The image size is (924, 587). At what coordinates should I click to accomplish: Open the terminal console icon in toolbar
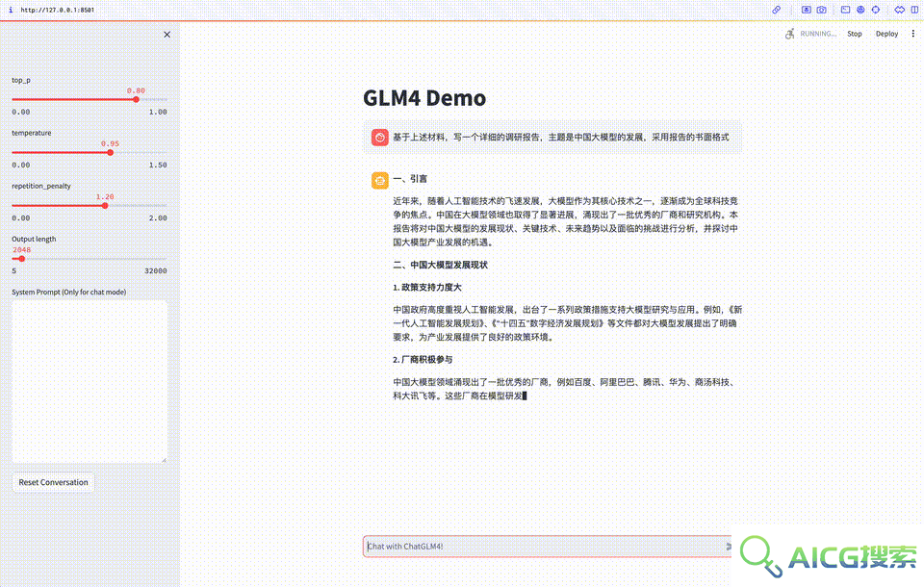845,10
